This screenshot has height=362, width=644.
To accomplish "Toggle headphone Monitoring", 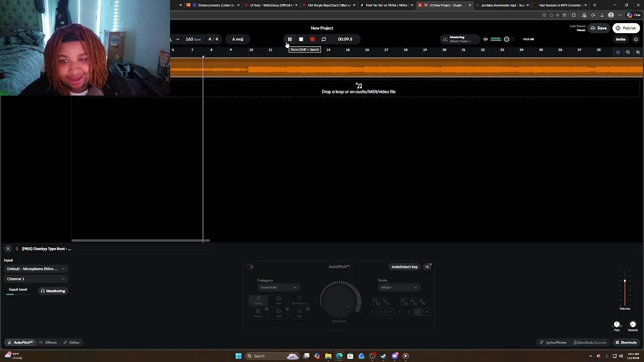I will (53, 291).
